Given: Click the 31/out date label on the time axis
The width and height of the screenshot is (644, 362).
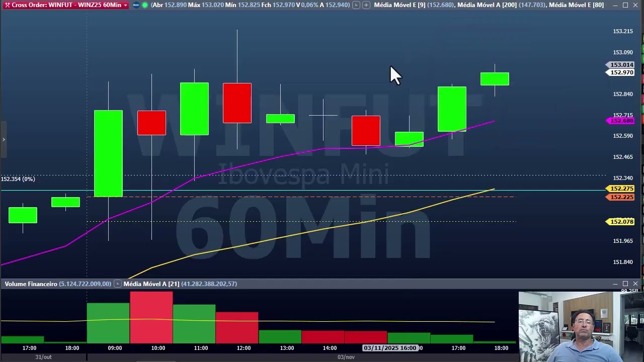Looking at the screenshot, I should [x=43, y=357].
